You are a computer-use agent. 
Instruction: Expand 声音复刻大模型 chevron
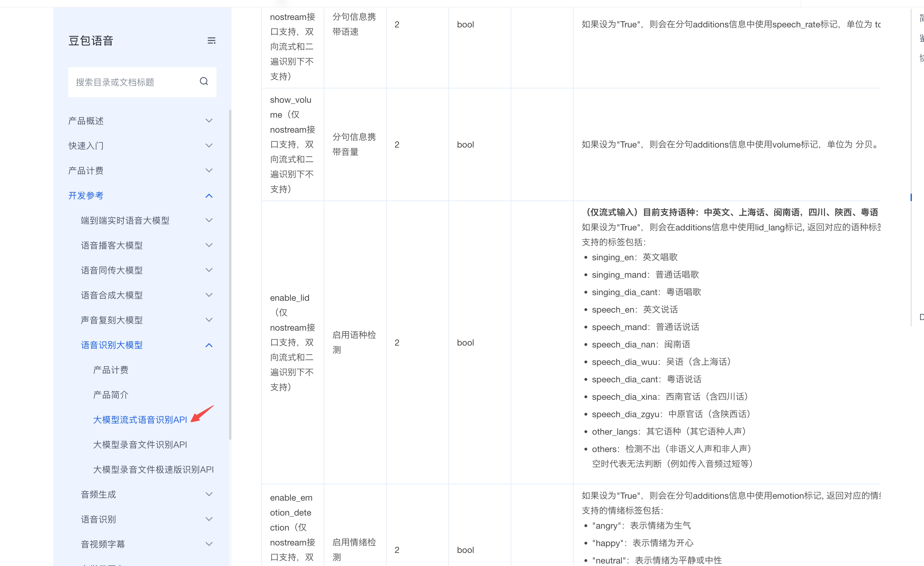(x=209, y=320)
